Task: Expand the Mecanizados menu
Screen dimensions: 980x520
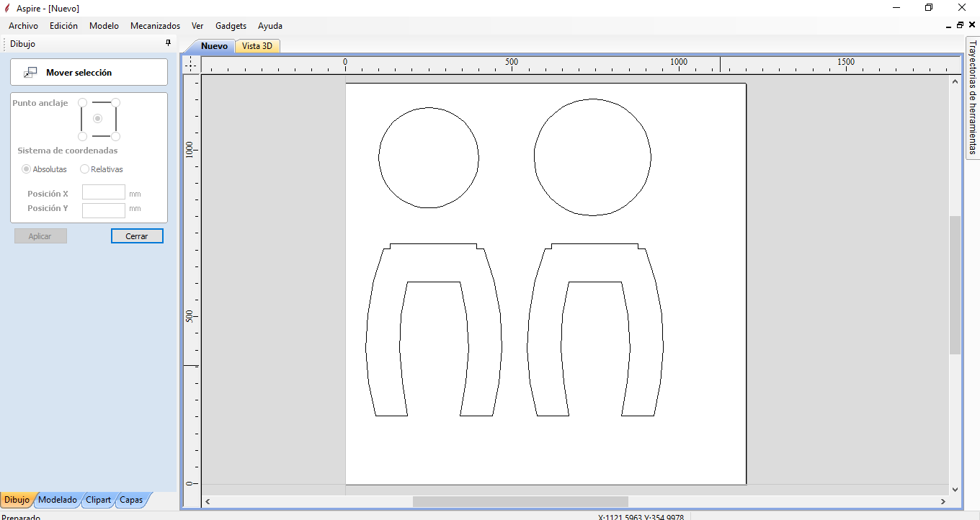Action: point(155,26)
